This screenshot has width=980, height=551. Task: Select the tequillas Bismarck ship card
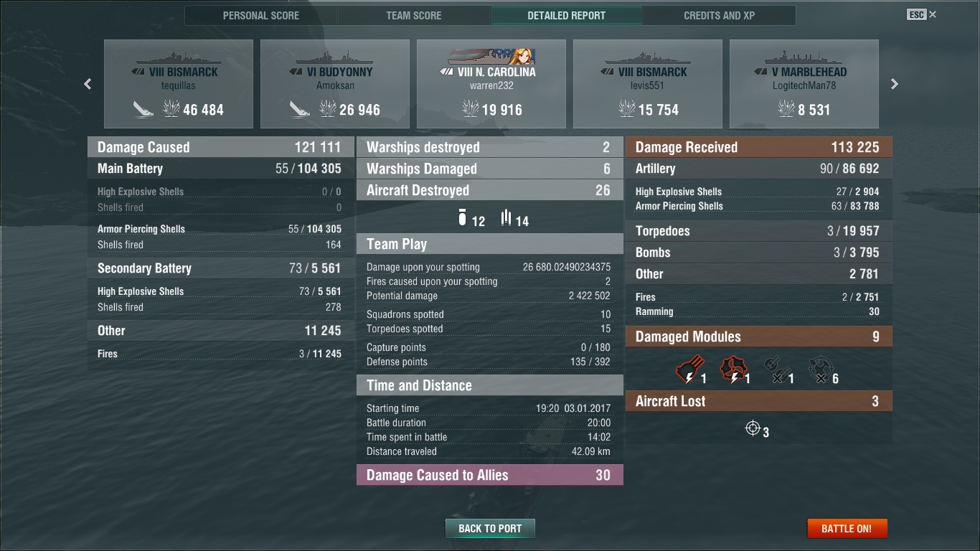tap(179, 84)
